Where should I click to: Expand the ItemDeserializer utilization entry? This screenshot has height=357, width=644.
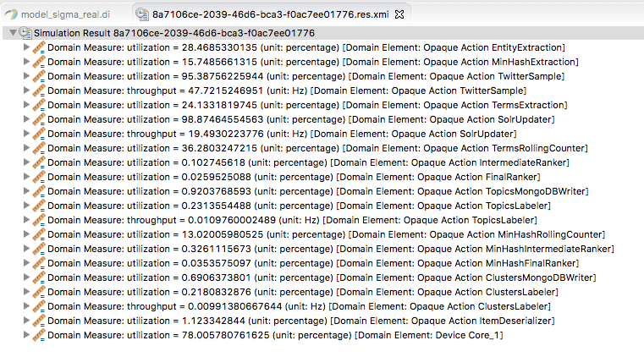coord(26,320)
